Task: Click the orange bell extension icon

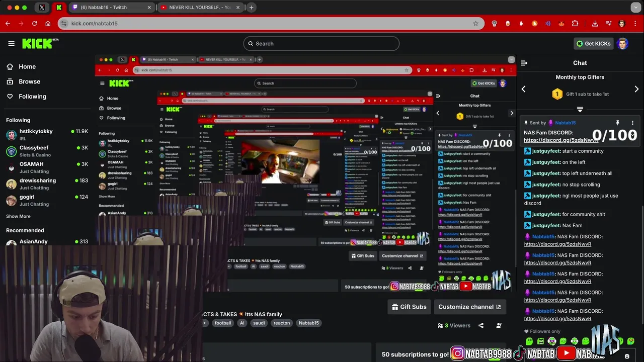Action: tap(534, 24)
